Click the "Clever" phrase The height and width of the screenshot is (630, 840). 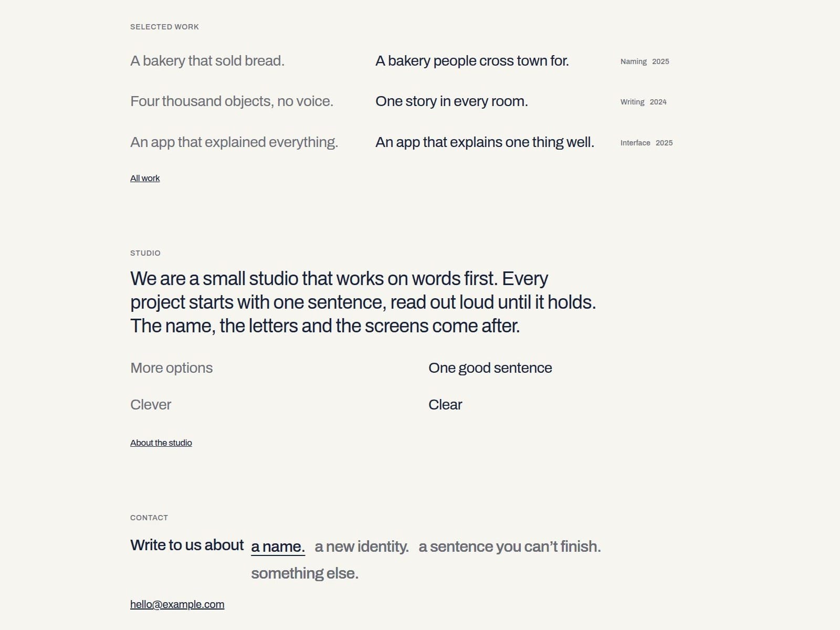[x=151, y=405]
